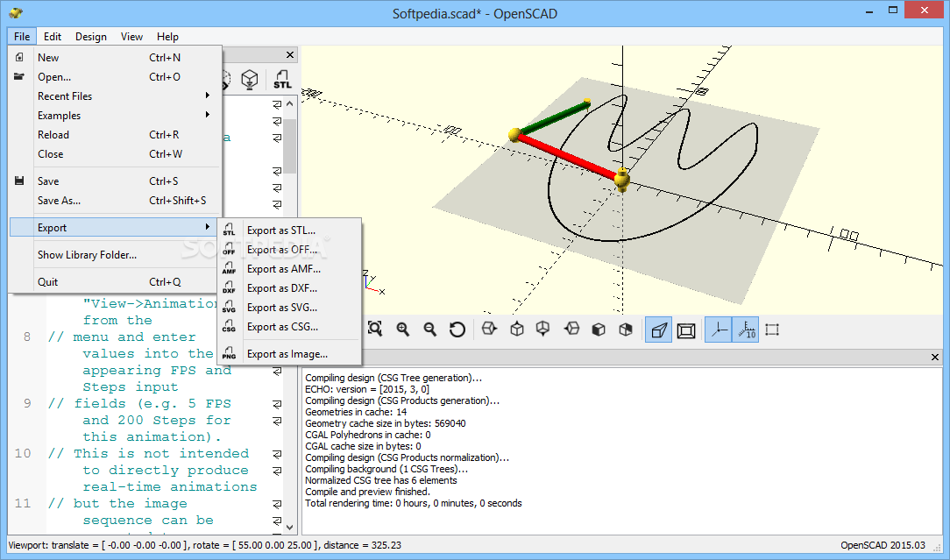Click line number 10 in the editor gutter

pos(23,453)
